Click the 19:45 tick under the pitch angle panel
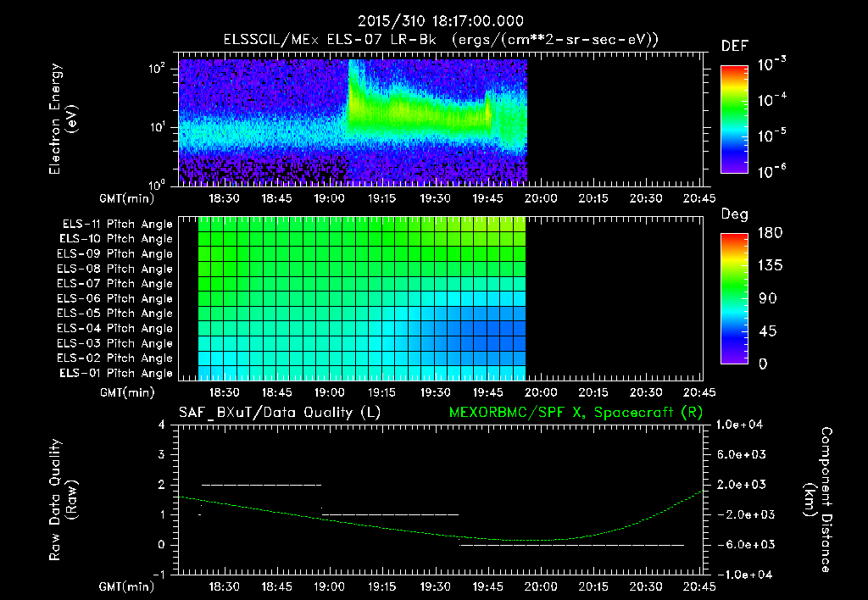 [487, 393]
